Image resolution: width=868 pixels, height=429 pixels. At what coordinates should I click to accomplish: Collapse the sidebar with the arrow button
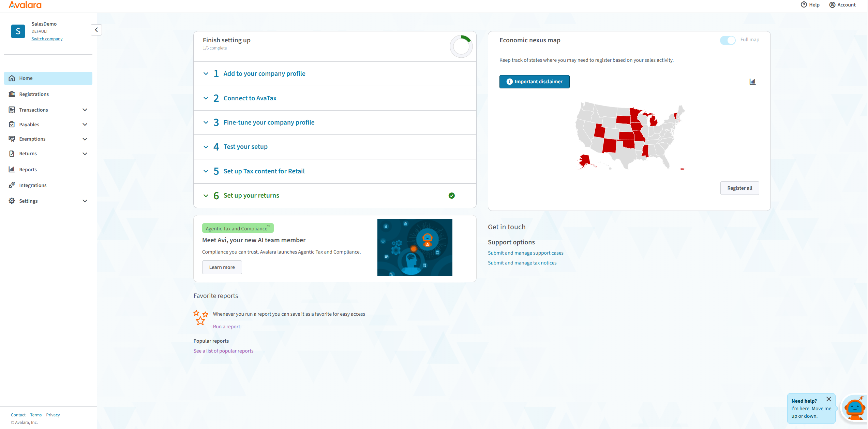(x=96, y=30)
